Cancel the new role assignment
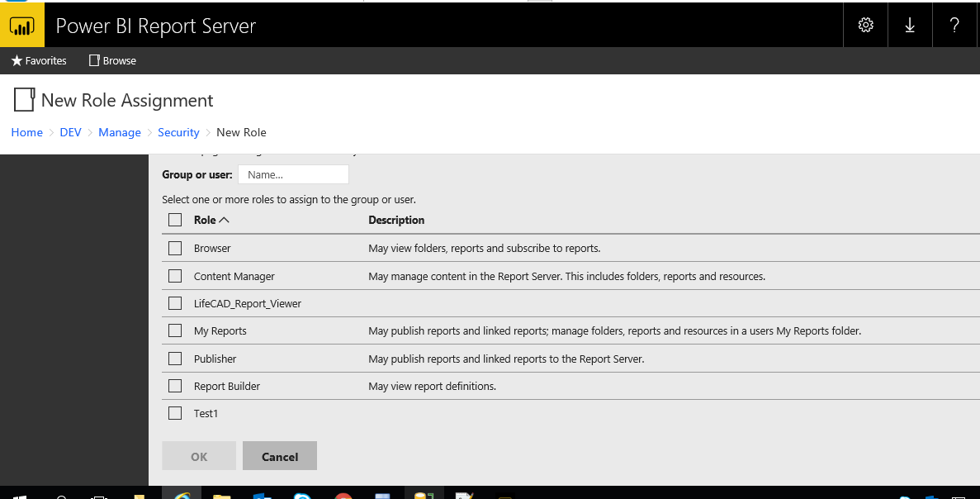This screenshot has width=980, height=499. tap(279, 457)
